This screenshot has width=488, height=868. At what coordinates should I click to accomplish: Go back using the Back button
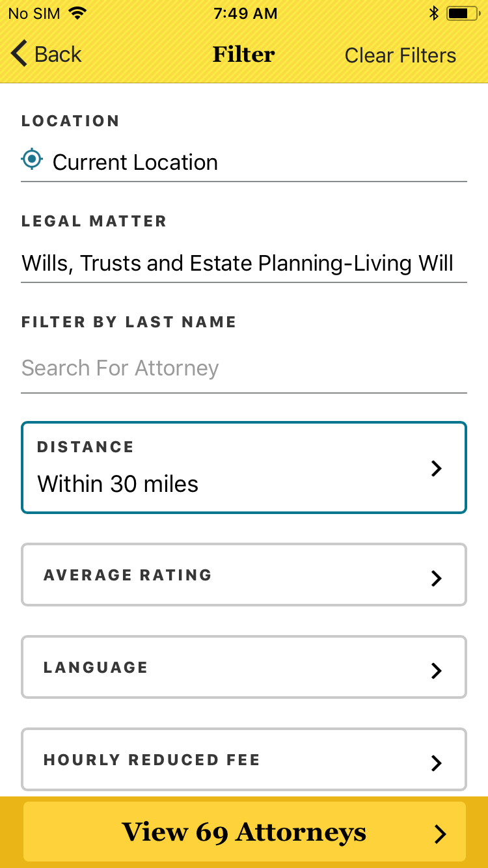point(47,55)
